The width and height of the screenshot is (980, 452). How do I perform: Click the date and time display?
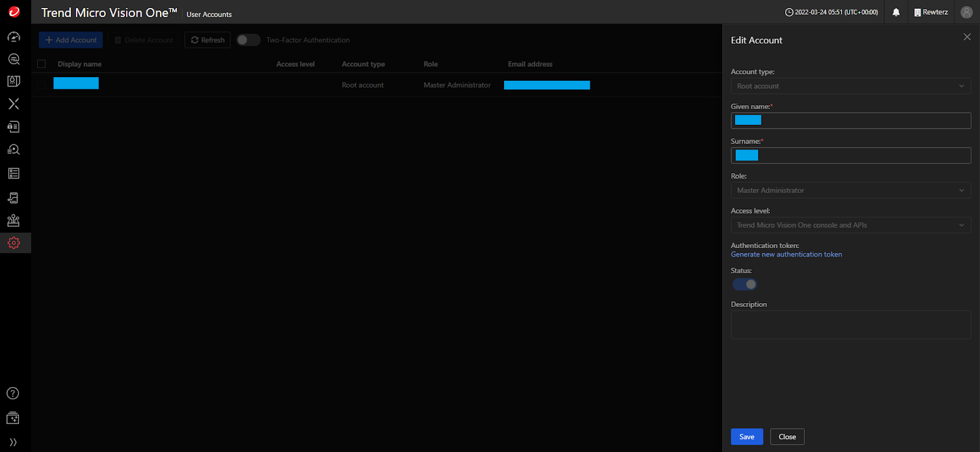(x=836, y=12)
